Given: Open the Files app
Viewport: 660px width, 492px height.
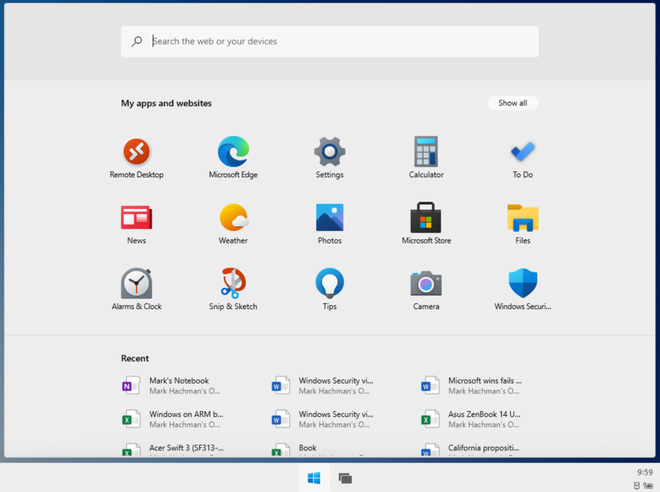Looking at the screenshot, I should [522, 219].
